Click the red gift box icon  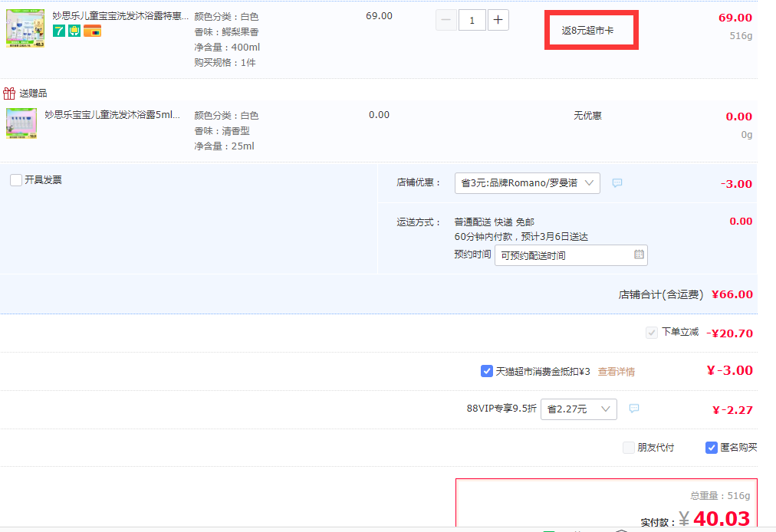click(9, 93)
